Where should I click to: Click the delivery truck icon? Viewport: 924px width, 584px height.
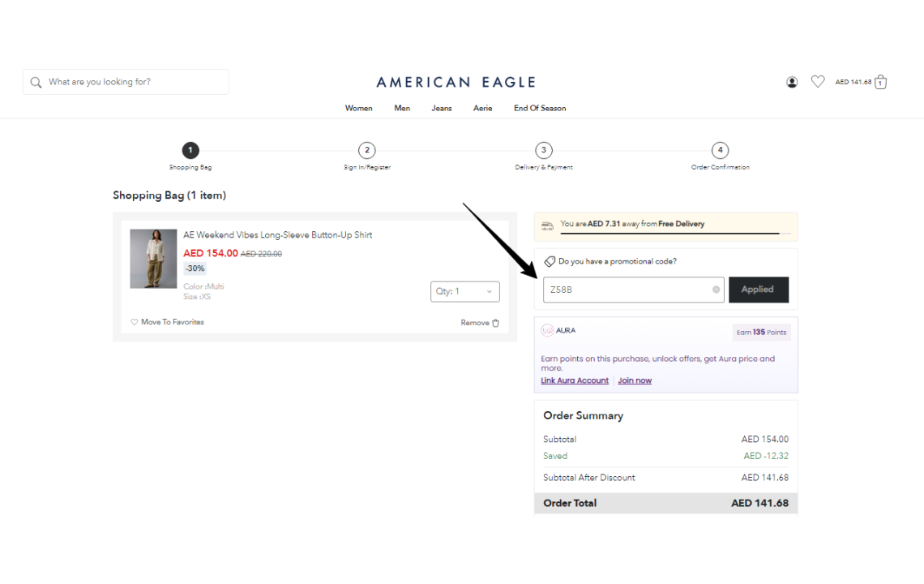click(547, 225)
